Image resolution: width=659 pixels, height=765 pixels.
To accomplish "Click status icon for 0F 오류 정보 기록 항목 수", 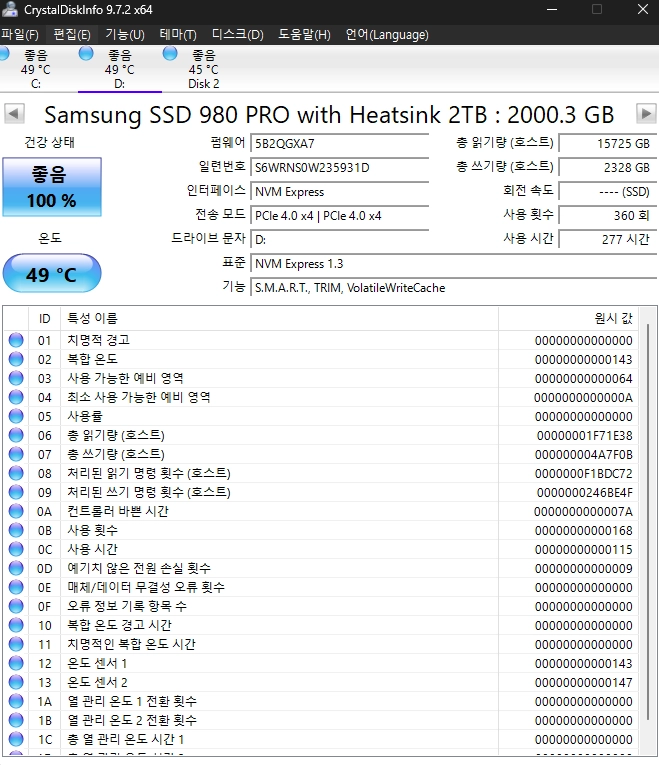I will 16,606.
